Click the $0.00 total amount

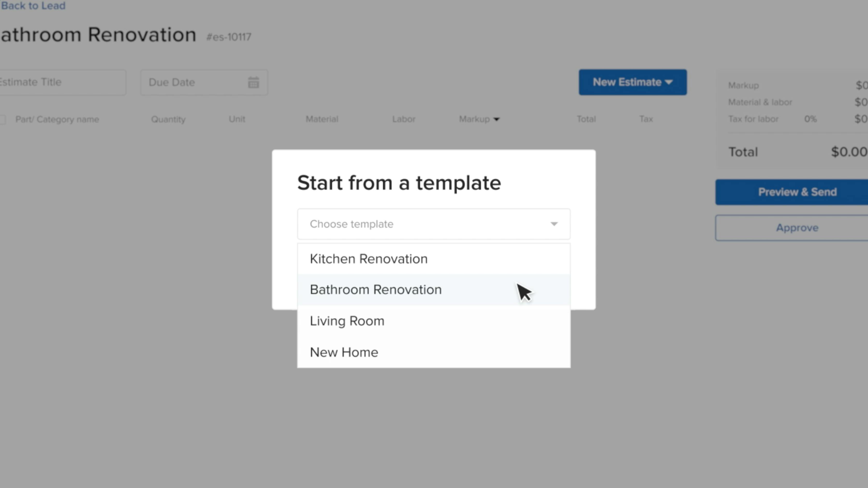point(849,152)
